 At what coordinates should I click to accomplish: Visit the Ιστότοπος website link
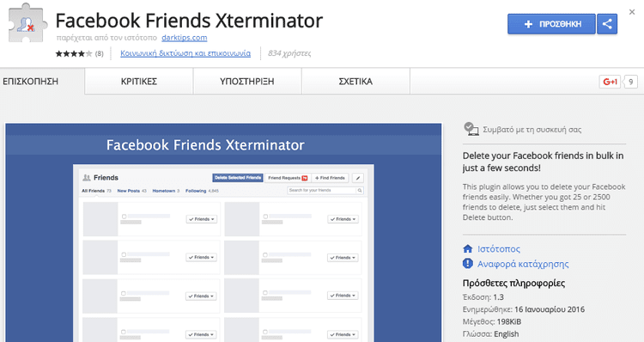[x=499, y=248]
